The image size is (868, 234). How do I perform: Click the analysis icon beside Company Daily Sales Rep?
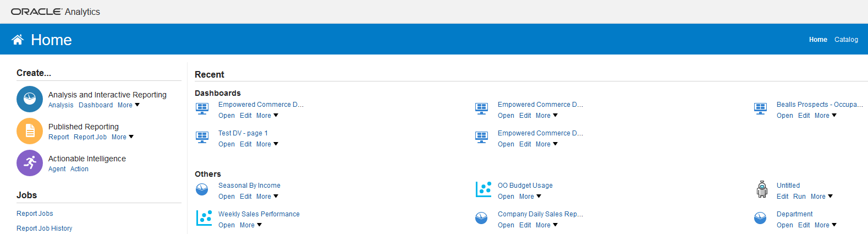481,219
